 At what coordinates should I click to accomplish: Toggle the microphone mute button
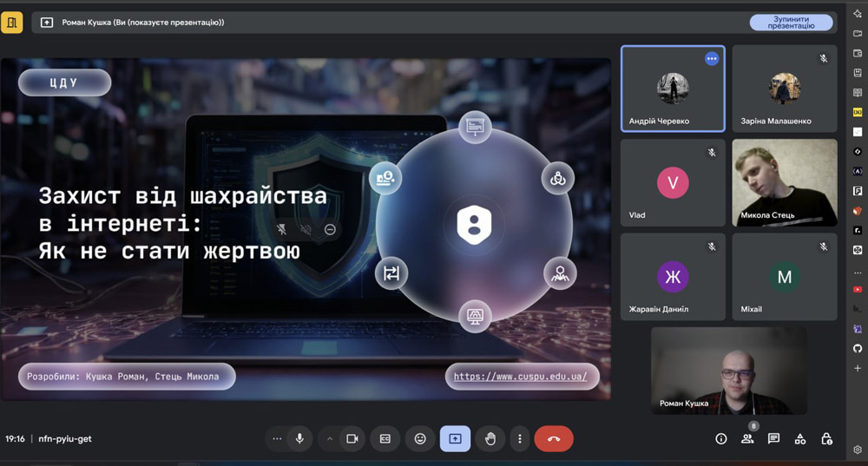[x=299, y=439]
